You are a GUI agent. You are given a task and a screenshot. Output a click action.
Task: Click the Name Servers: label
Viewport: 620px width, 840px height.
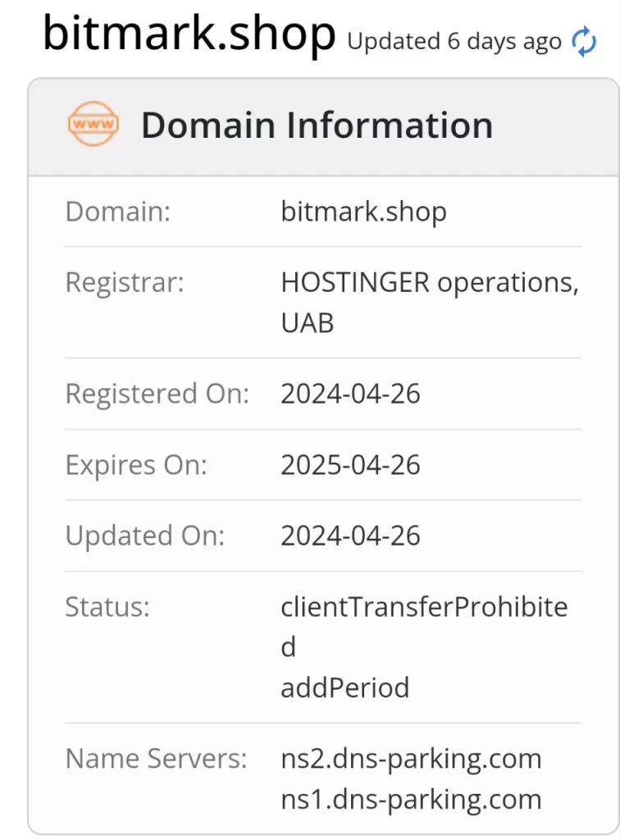click(x=156, y=758)
